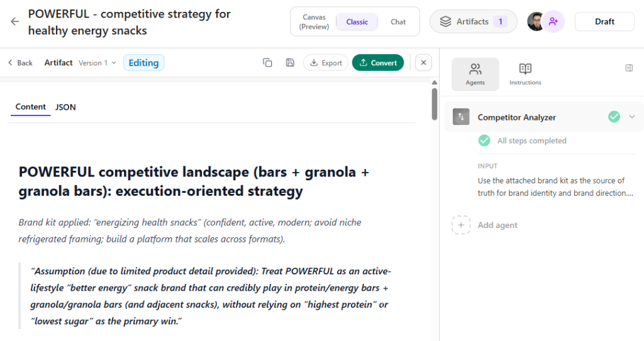Expand the Competitor Analyzer chevron
This screenshot has width=644, height=341.
tap(632, 117)
